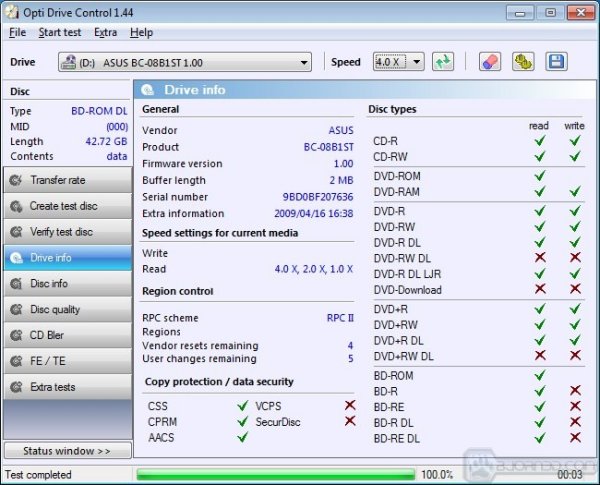The height and width of the screenshot is (485, 600).
Task: Click the CSS green checkmark
Action: pos(243,405)
